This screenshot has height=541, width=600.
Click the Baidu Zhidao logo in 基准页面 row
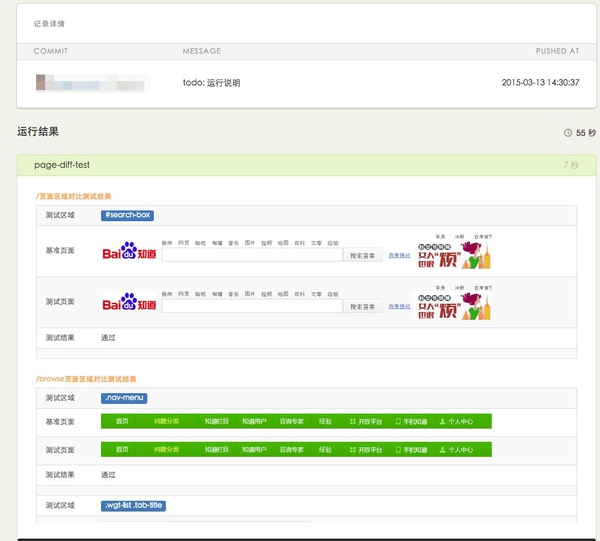(129, 254)
